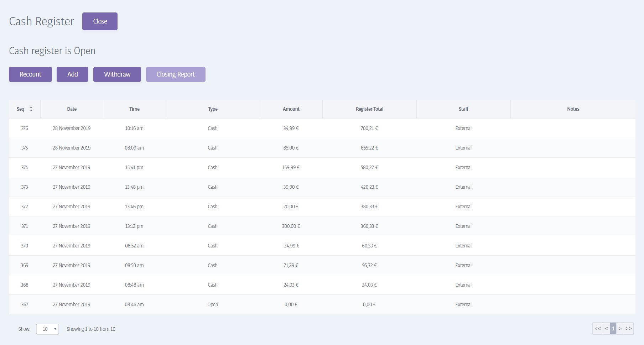The width and height of the screenshot is (644, 345).
Task: Open the Closing Report
Action: [176, 74]
